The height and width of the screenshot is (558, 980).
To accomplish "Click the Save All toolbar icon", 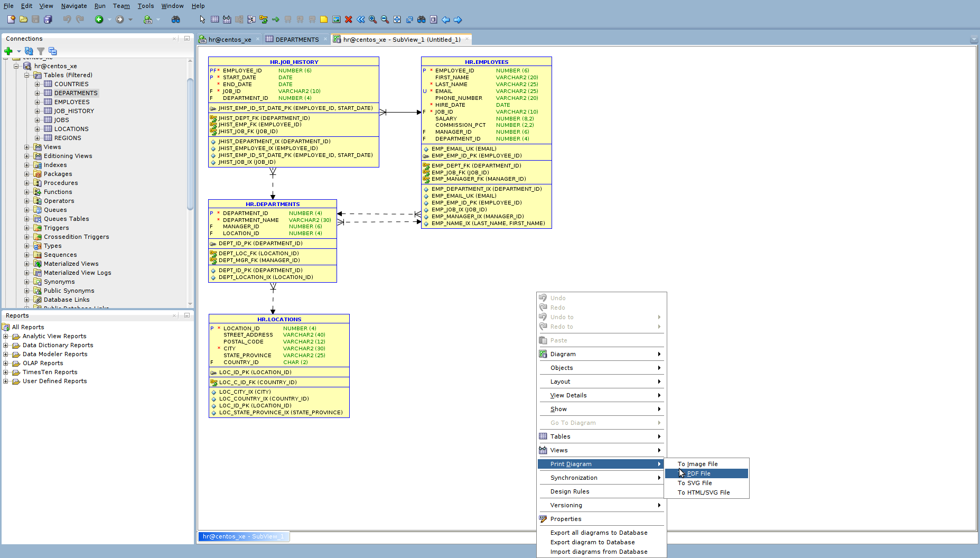I will pos(48,20).
